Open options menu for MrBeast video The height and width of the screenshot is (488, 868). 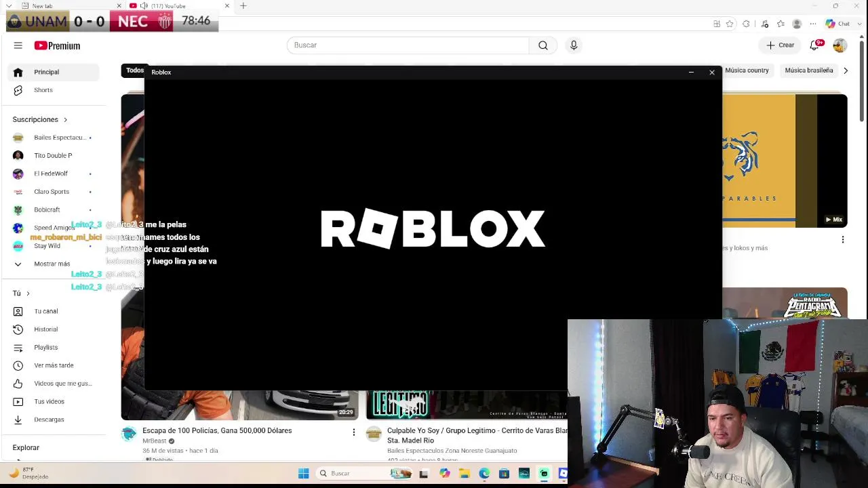(353, 432)
